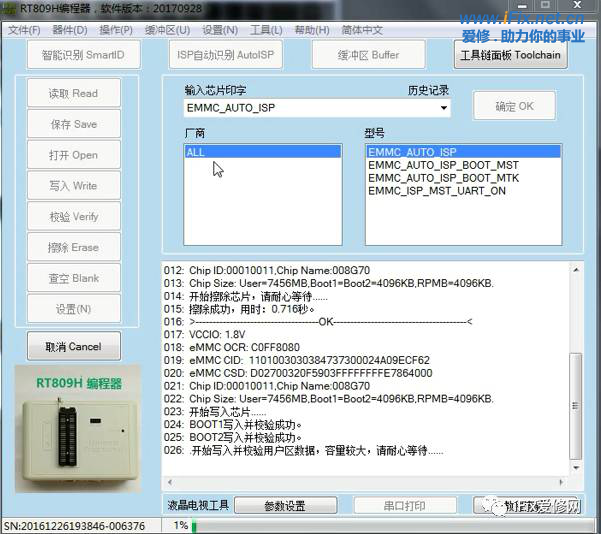This screenshot has height=534, width=601.
Task: Click the 参数设置 button
Action: click(x=286, y=506)
